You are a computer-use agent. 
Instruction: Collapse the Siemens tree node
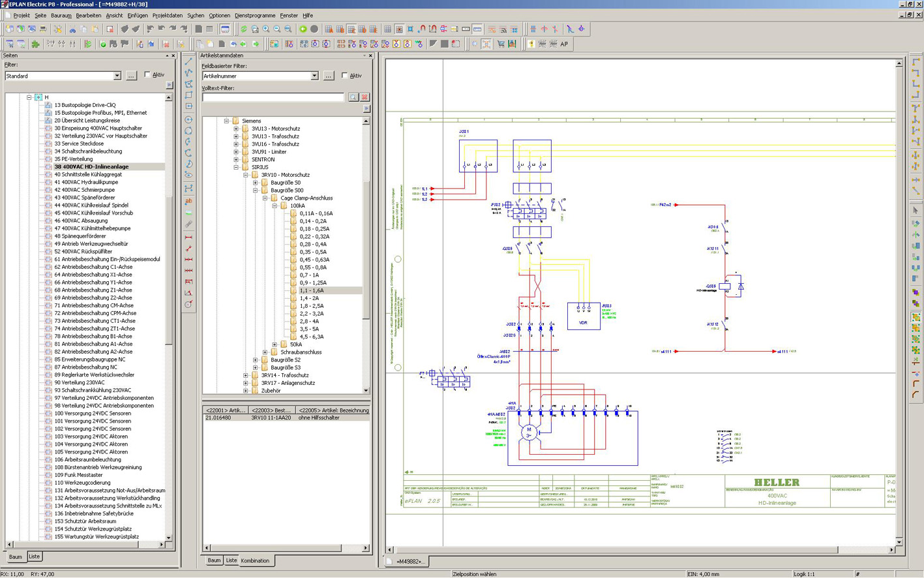pyautogui.click(x=226, y=121)
